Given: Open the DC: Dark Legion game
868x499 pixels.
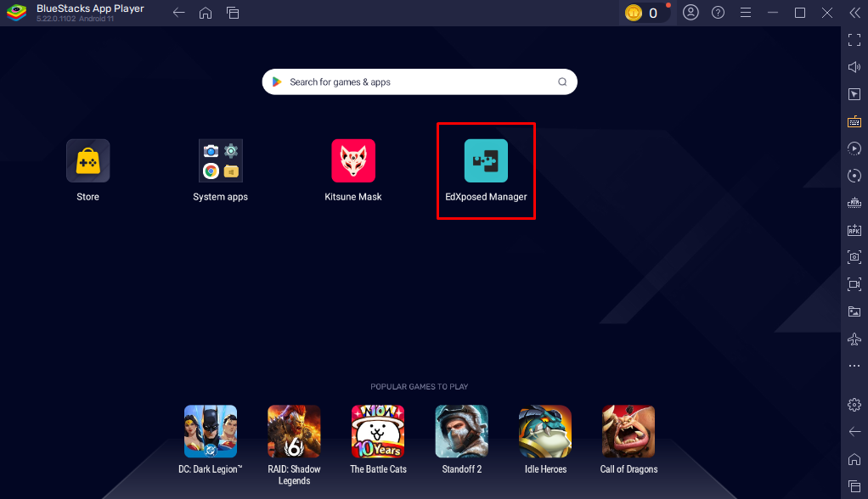Looking at the screenshot, I should coord(211,431).
